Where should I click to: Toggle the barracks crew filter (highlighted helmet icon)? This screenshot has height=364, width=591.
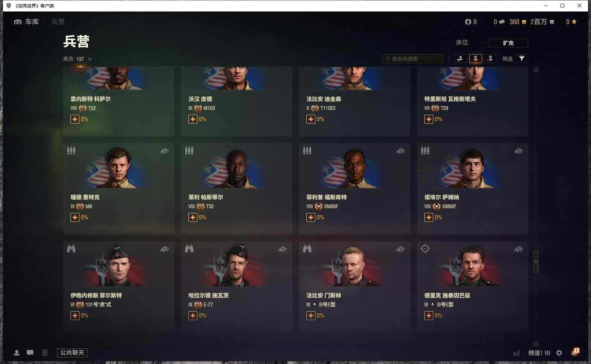[475, 59]
